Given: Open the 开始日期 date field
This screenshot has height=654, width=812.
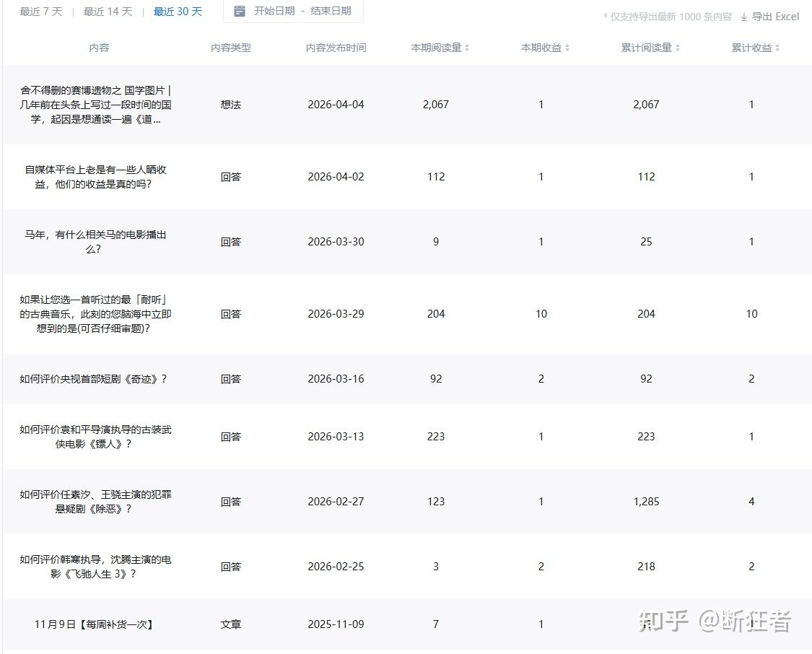Looking at the screenshot, I should coord(274,11).
